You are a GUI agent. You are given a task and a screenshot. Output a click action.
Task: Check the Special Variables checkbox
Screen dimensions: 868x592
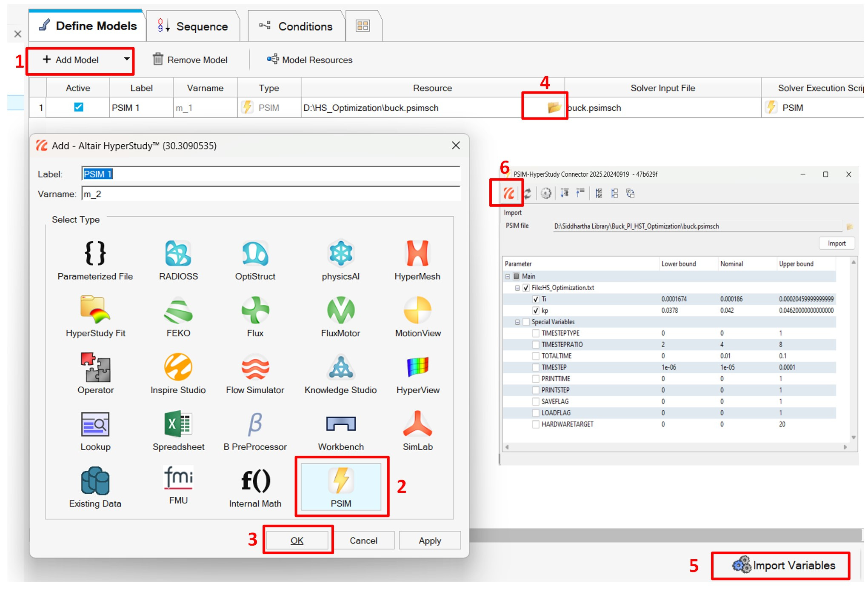pyautogui.click(x=526, y=322)
